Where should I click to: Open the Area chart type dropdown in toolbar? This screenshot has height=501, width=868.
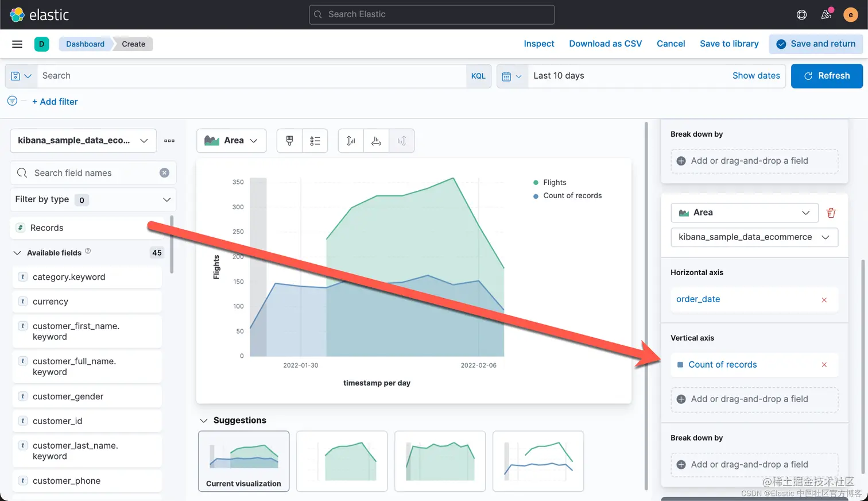pos(231,141)
